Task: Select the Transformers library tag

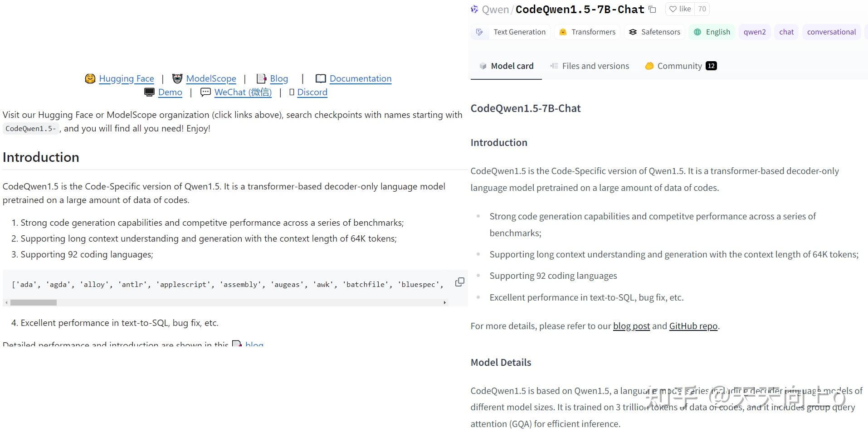Action: 587,32
